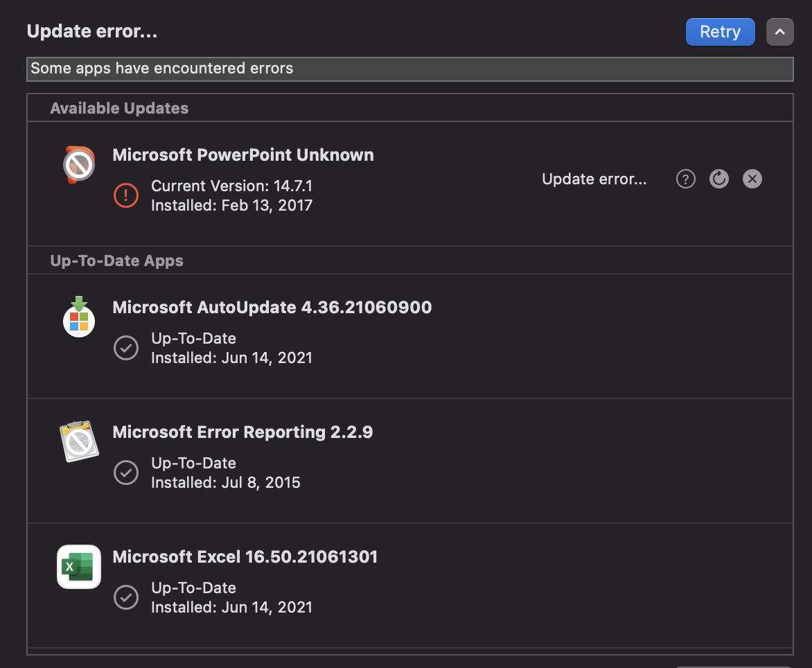Select the Microsoft Excel 16.50.21061301 entry
The image size is (812, 668).
point(245,556)
